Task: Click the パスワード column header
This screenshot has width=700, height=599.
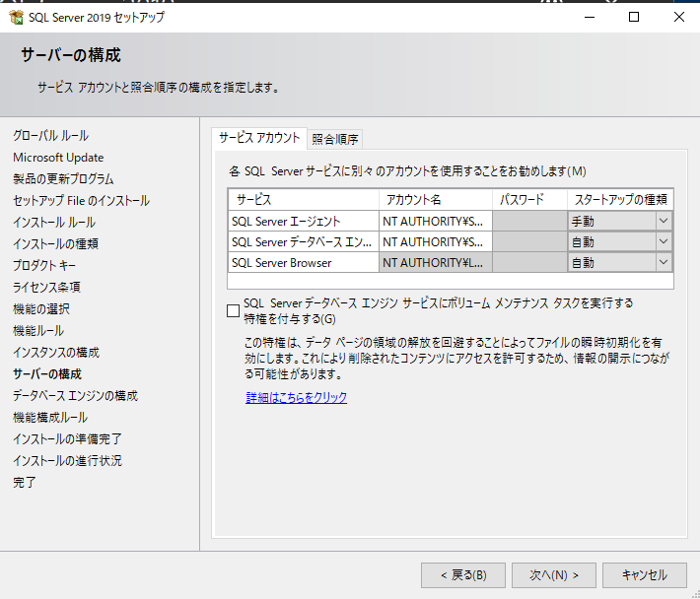Action: pos(529,199)
